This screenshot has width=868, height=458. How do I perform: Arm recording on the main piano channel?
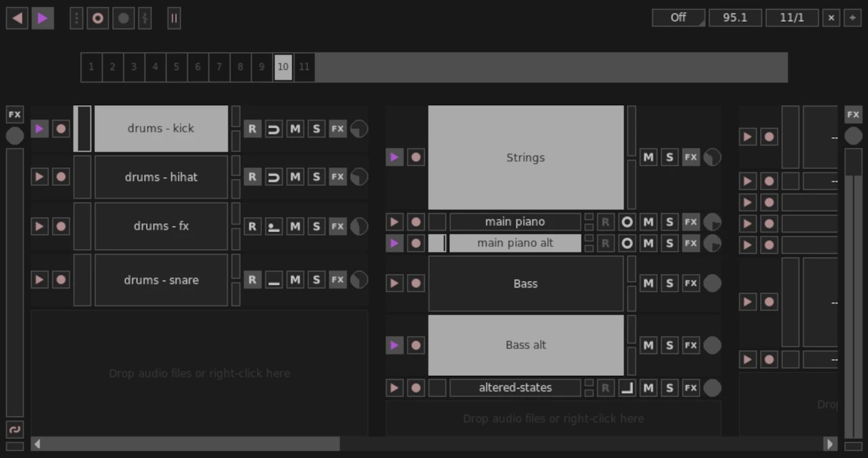(415, 221)
